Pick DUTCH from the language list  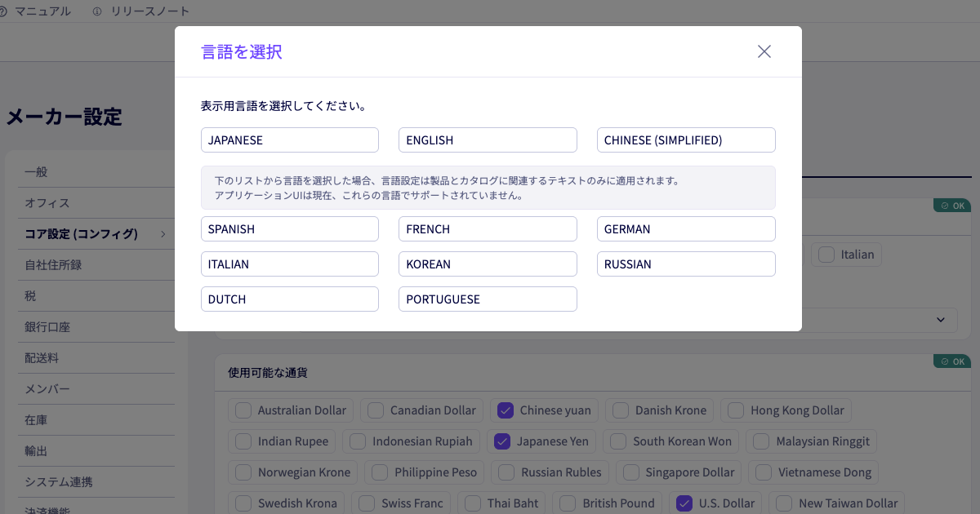(x=290, y=299)
